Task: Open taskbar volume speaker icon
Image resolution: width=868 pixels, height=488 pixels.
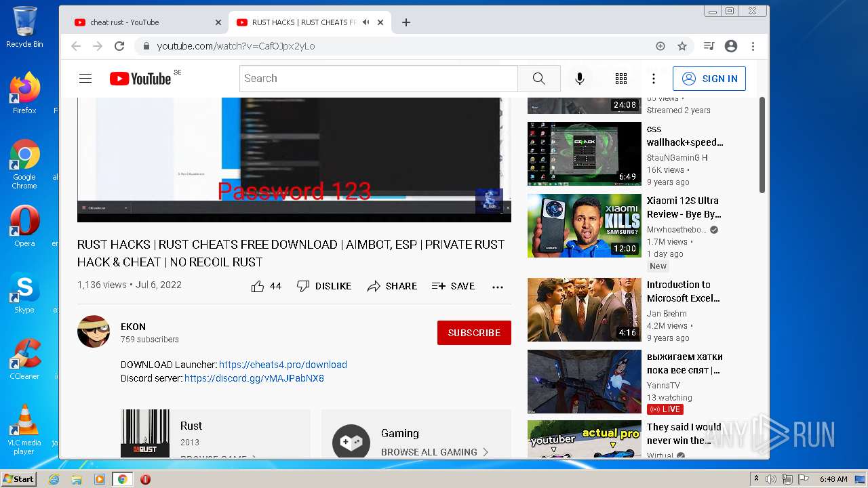Action: click(x=771, y=479)
